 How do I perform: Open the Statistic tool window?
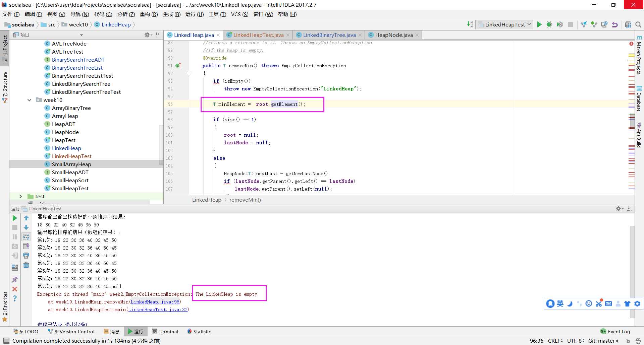[x=199, y=332]
